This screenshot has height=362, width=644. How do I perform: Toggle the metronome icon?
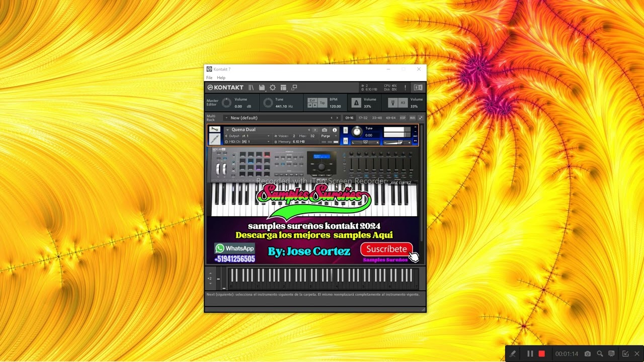(356, 103)
